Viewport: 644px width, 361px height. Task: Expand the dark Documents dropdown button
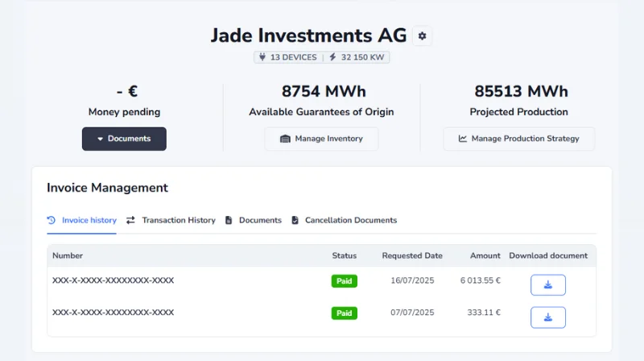tap(124, 139)
